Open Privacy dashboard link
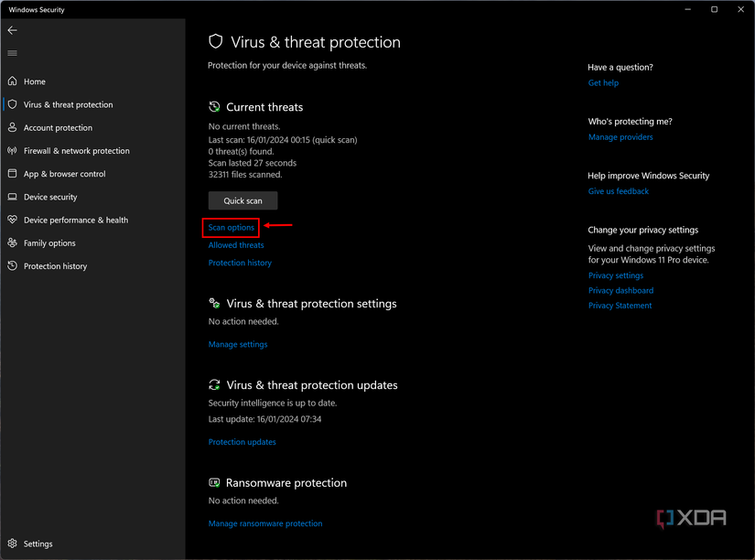 pyautogui.click(x=621, y=290)
